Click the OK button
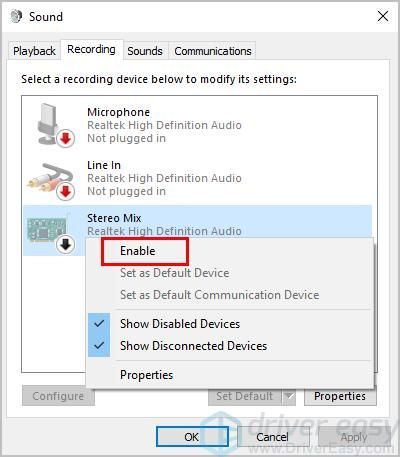400x457 pixels. [x=192, y=437]
